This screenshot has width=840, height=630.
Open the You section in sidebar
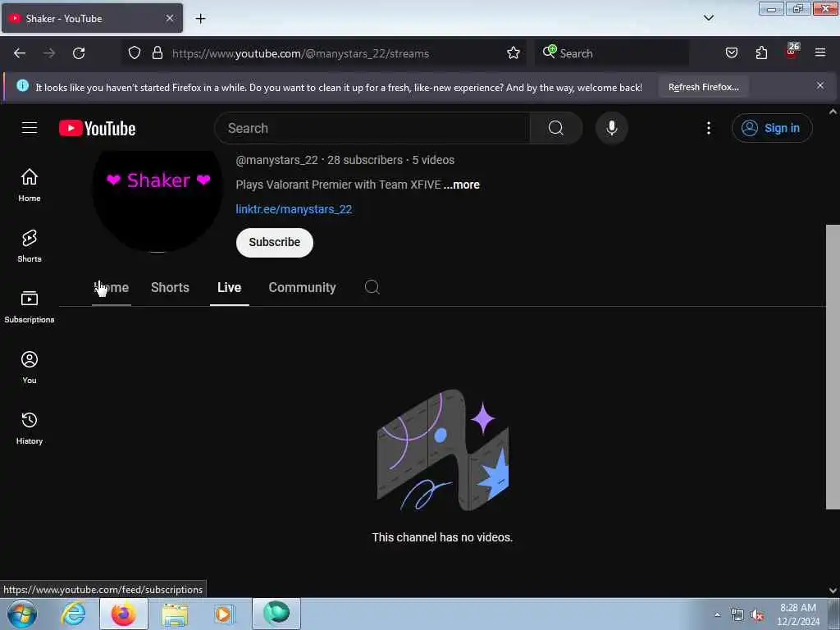click(x=30, y=367)
